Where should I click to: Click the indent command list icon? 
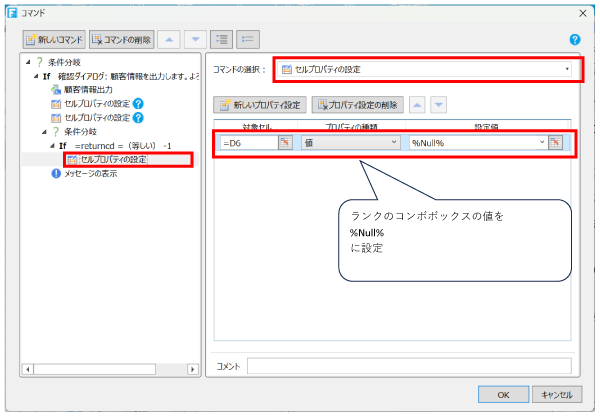click(x=222, y=39)
